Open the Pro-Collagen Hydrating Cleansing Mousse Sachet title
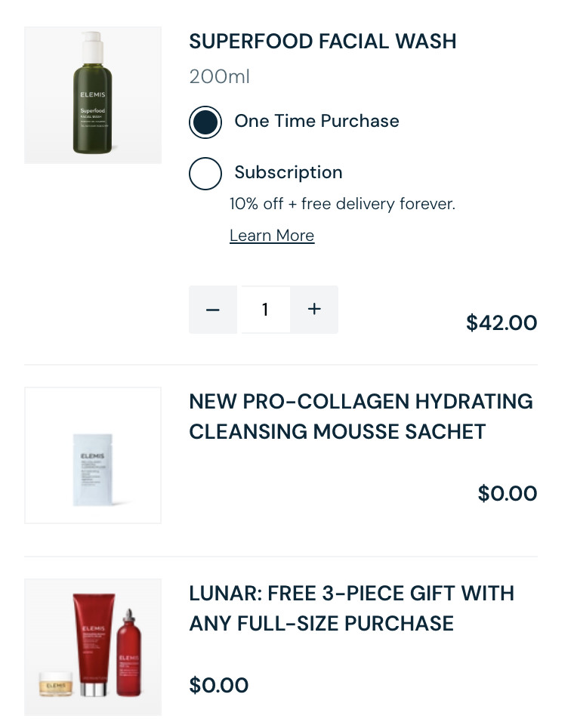574x728 pixels. point(360,416)
